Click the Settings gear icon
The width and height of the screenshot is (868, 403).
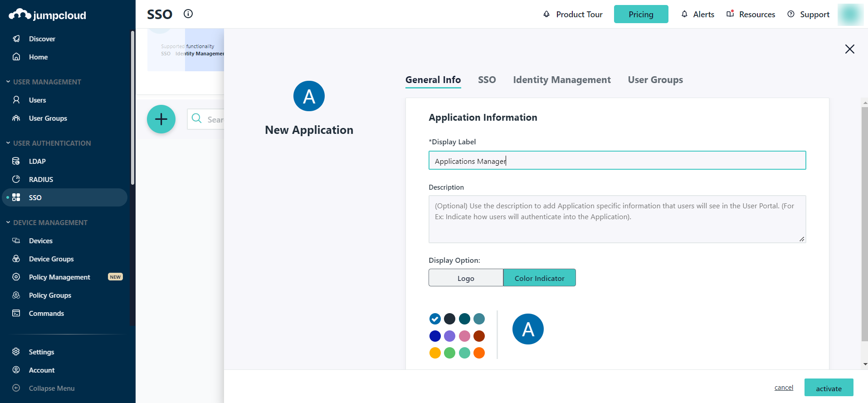[16, 352]
